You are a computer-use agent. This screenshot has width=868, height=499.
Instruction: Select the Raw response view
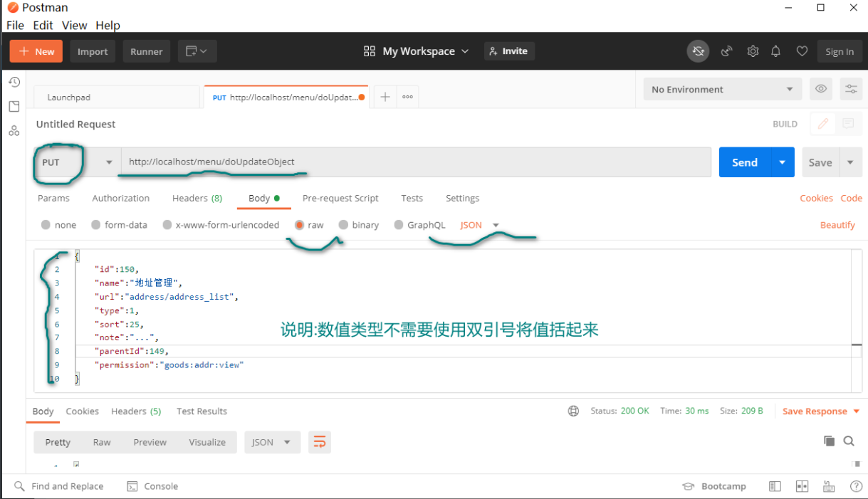(102, 442)
